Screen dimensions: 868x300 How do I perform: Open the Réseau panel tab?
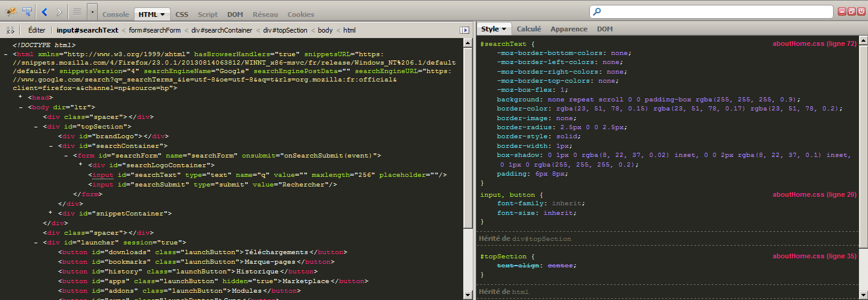click(x=265, y=14)
